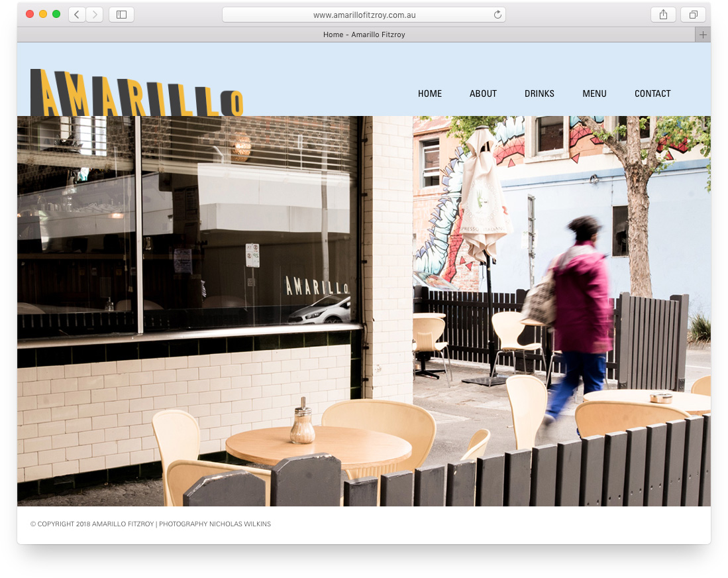Reload the page with the refresh icon
Screen dimensions: 728x578
497,15
